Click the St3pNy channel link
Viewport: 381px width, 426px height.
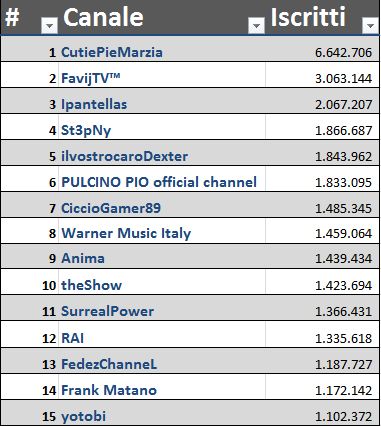[86, 130]
